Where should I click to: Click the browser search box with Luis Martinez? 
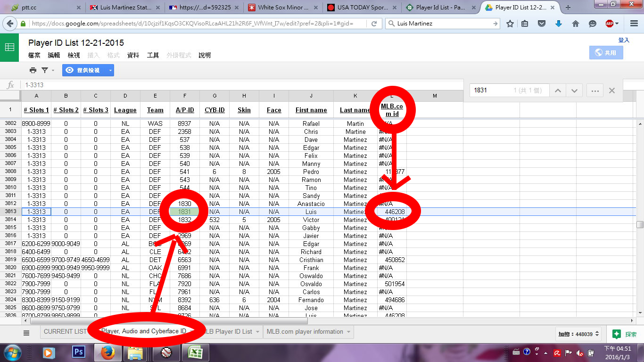[443, 24]
